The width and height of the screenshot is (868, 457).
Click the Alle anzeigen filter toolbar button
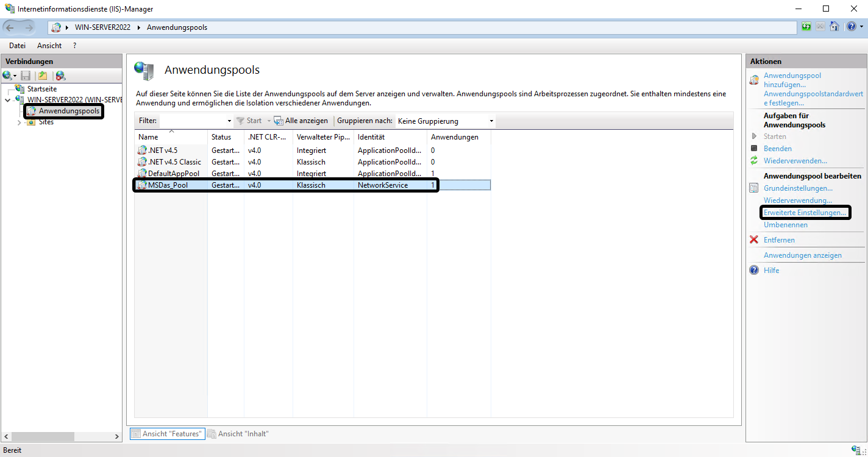301,121
